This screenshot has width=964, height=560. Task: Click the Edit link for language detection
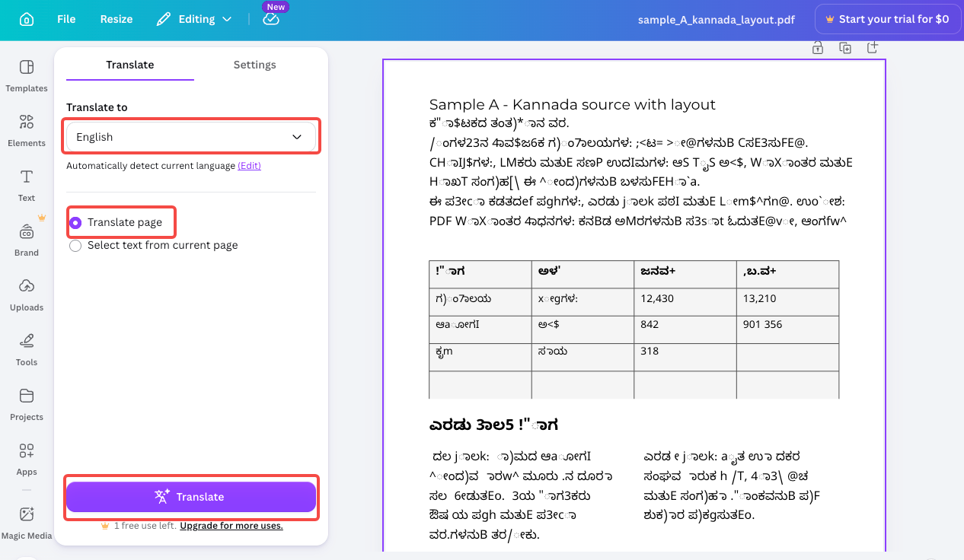tap(249, 166)
